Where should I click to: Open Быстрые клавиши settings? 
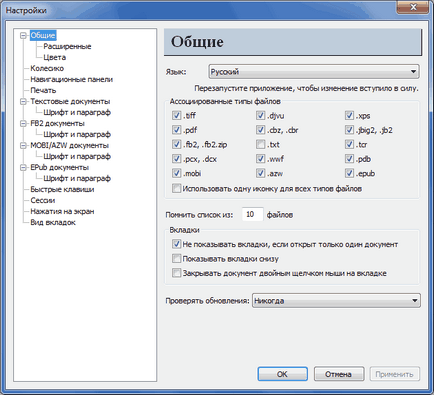pos(62,189)
